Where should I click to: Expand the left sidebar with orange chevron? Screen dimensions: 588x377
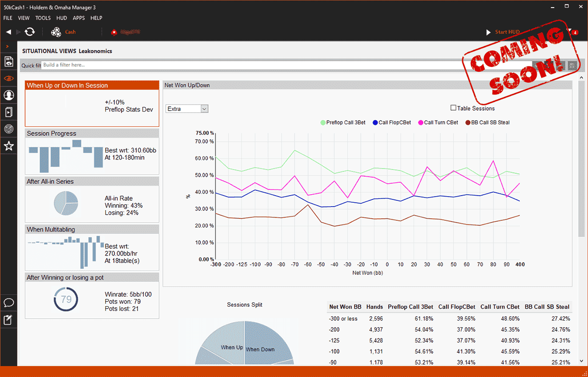tap(7, 46)
